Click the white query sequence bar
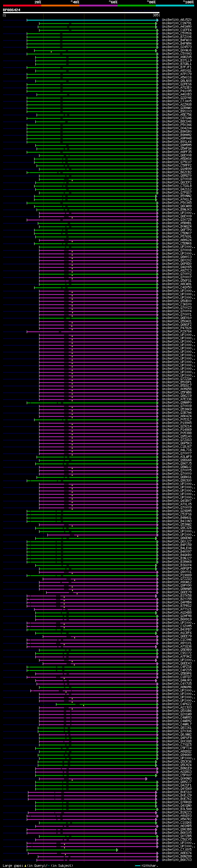Image resolution: width=197 pixels, height=868 pixels. point(81,13)
